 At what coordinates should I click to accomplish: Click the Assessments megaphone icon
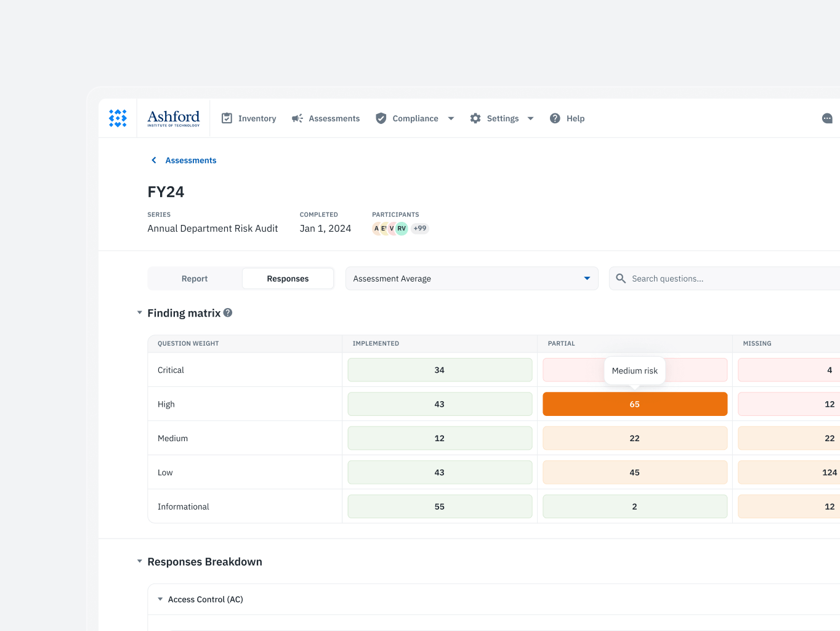tap(297, 118)
